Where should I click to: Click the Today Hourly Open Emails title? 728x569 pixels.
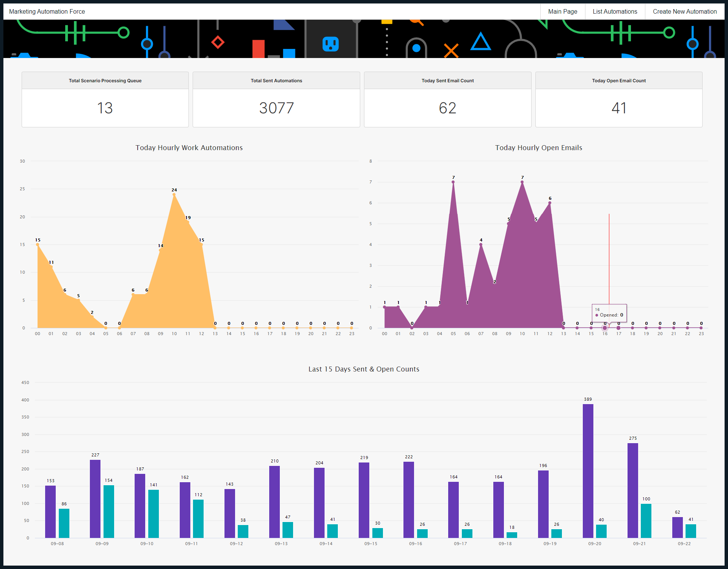pyautogui.click(x=538, y=148)
